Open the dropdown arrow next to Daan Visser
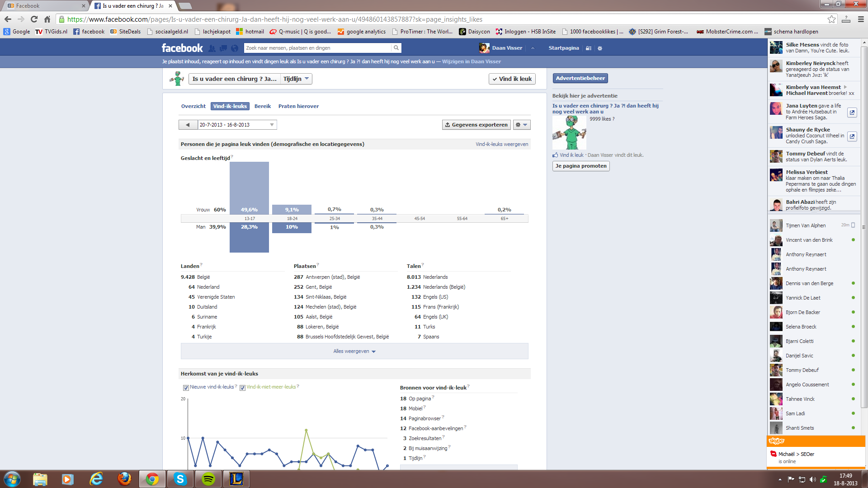The height and width of the screenshot is (488, 868). pyautogui.click(x=533, y=48)
